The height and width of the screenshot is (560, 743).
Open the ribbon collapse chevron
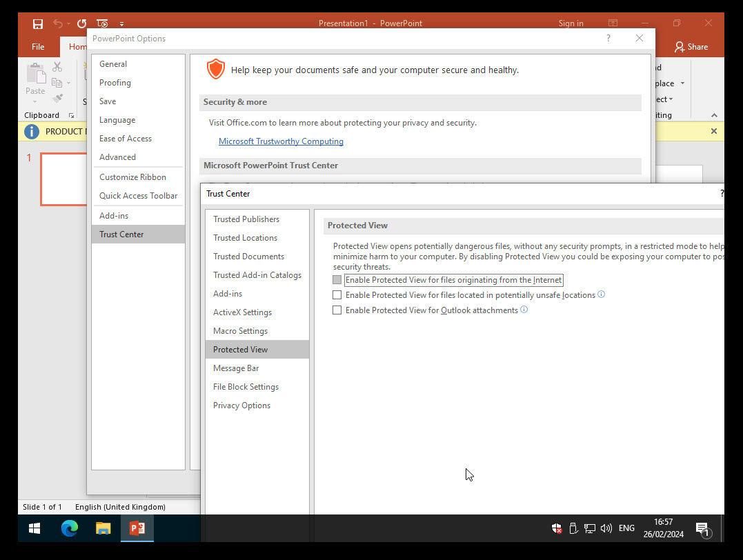[714, 114]
